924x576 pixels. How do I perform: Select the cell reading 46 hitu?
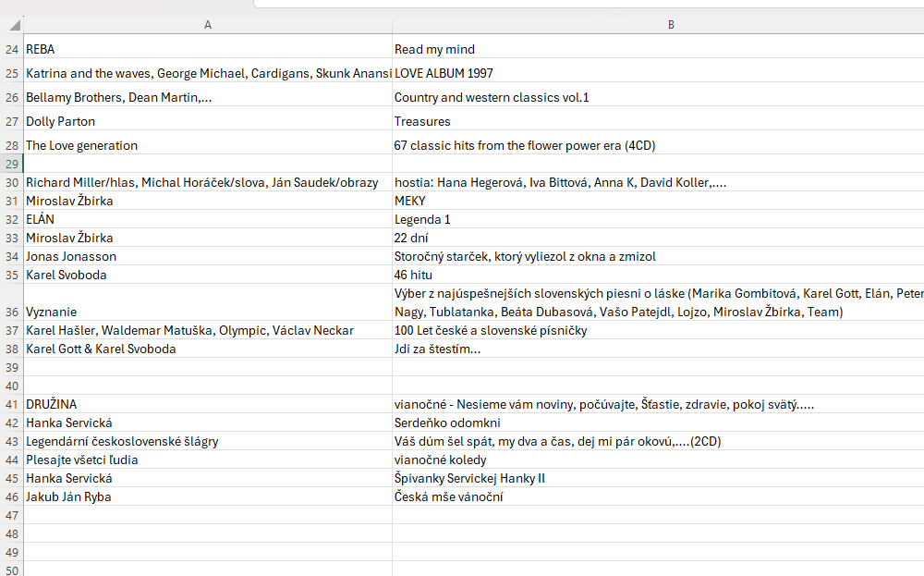click(658, 275)
